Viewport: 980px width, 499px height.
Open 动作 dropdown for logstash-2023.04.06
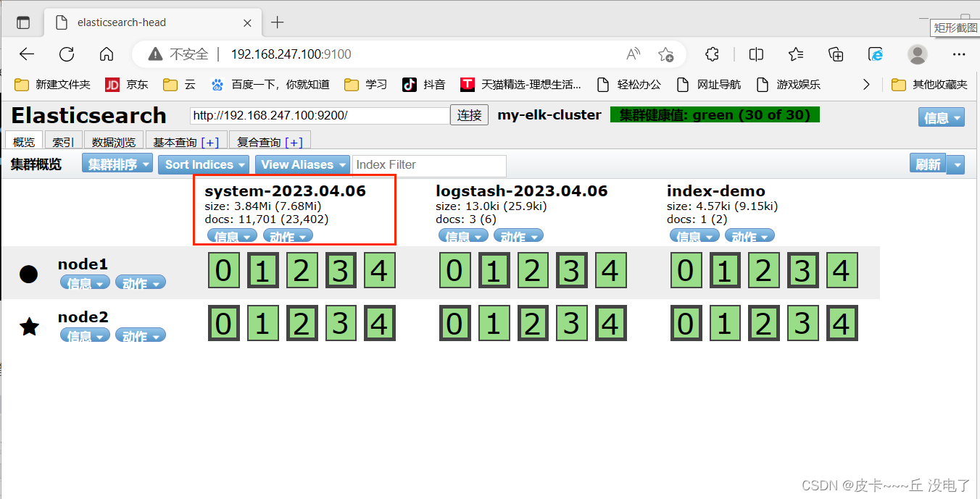[518, 236]
